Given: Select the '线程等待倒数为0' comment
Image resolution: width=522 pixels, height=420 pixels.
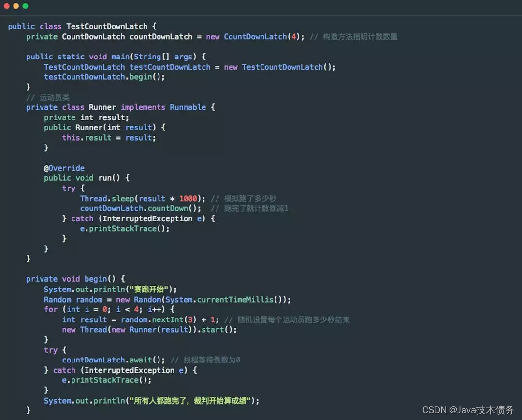Looking at the screenshot, I should click(x=212, y=360).
